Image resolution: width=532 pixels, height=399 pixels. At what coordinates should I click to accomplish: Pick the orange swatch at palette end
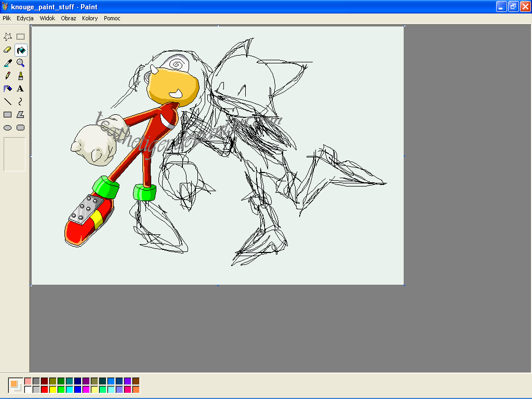(136, 390)
